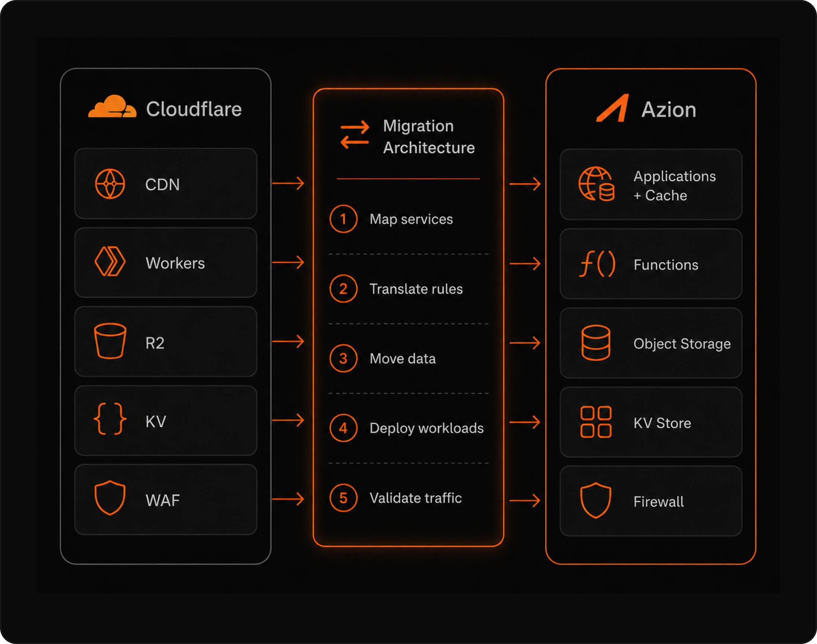The height and width of the screenshot is (644, 817).
Task: Select the Workers card
Action: [x=166, y=262]
